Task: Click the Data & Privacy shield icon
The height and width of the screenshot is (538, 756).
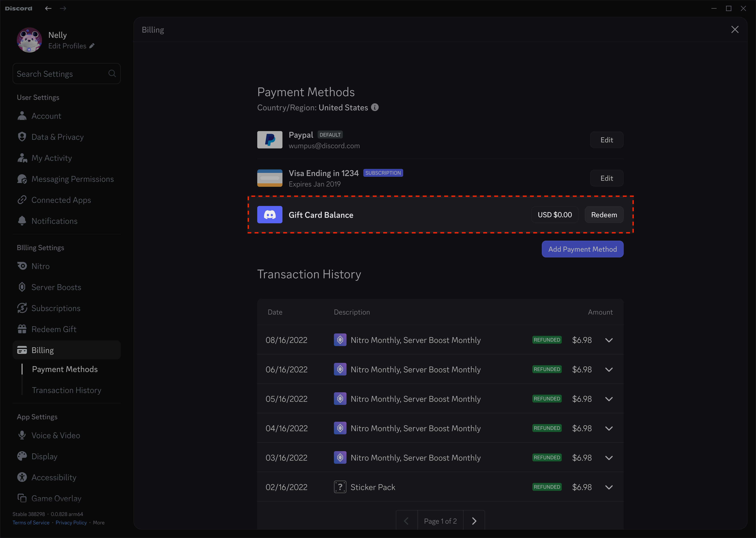Action: 22,136
